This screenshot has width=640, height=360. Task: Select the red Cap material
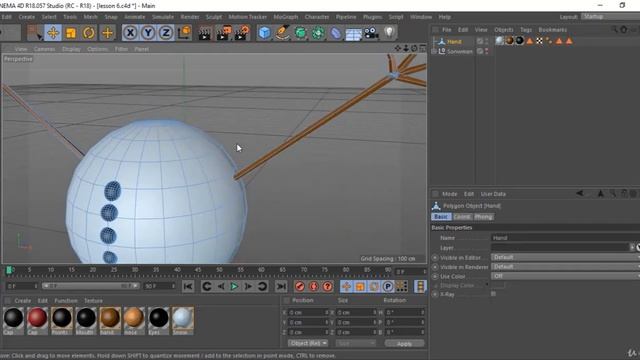[37, 320]
